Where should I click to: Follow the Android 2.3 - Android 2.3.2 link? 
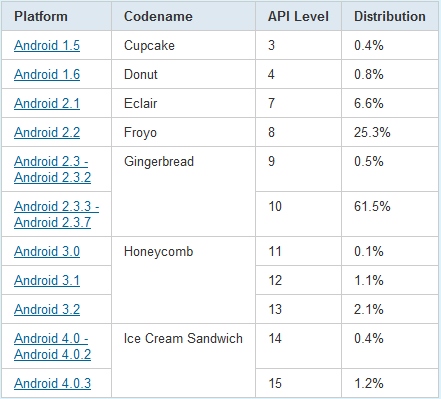tap(52, 169)
